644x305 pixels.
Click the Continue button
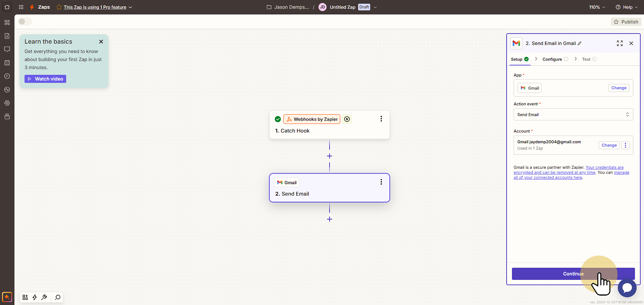point(573,274)
